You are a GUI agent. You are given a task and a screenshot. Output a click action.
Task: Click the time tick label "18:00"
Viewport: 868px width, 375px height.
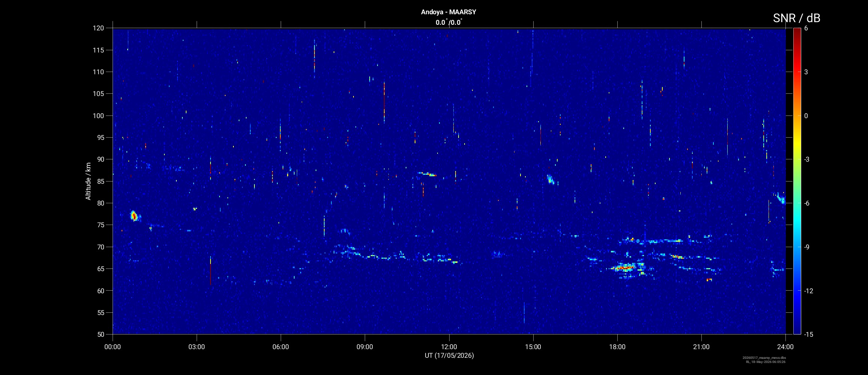click(617, 347)
